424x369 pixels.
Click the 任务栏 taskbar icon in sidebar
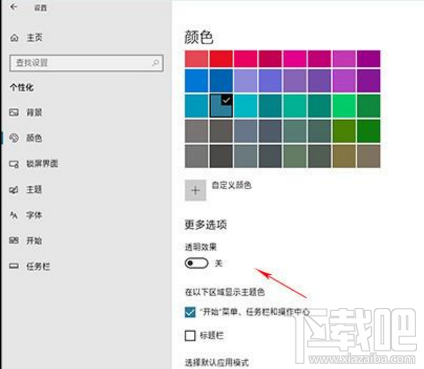(x=14, y=266)
